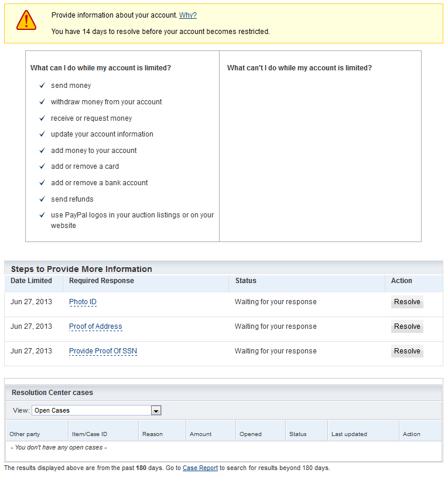Click the "Amount" column header
448x480 pixels.
200,434
